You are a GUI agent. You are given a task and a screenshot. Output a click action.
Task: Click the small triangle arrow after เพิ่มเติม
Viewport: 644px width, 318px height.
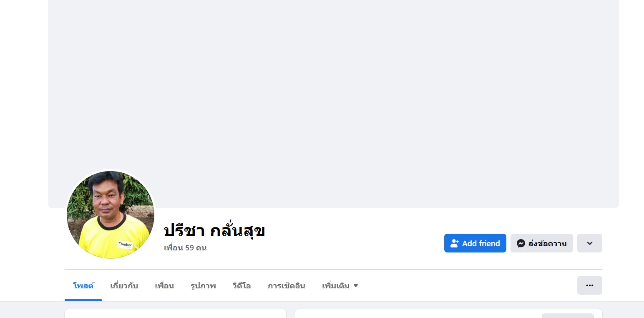[x=356, y=286]
